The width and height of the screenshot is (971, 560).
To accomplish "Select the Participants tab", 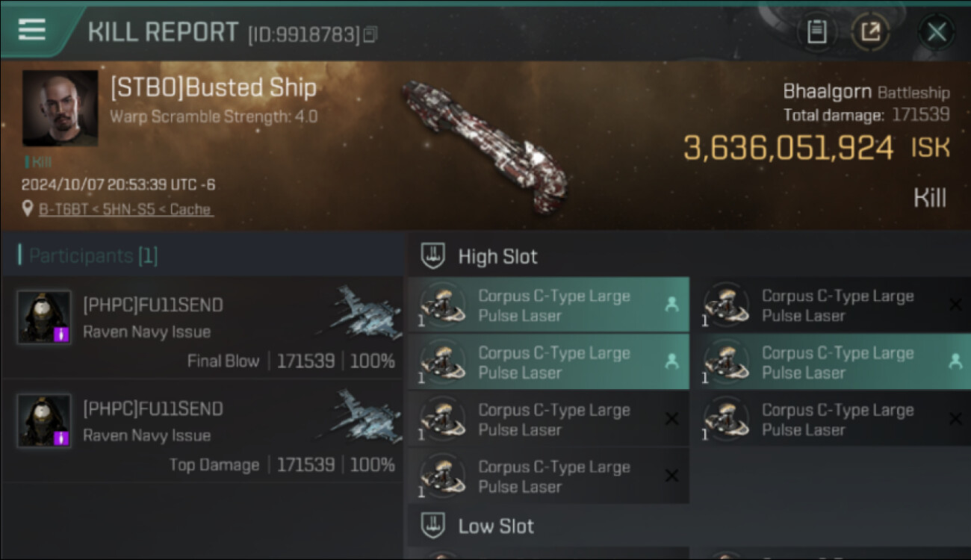I will click(88, 256).
